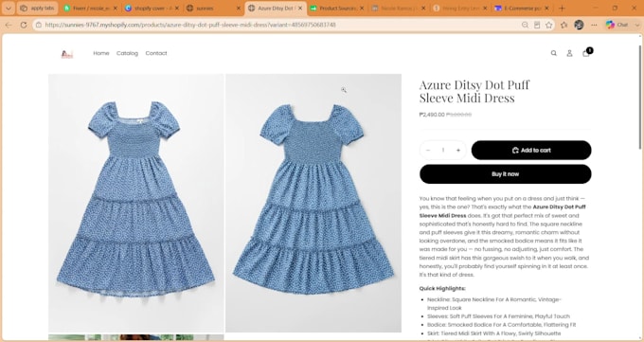Open browser settings and more menu
The height and width of the screenshot is (342, 644).
click(x=595, y=25)
